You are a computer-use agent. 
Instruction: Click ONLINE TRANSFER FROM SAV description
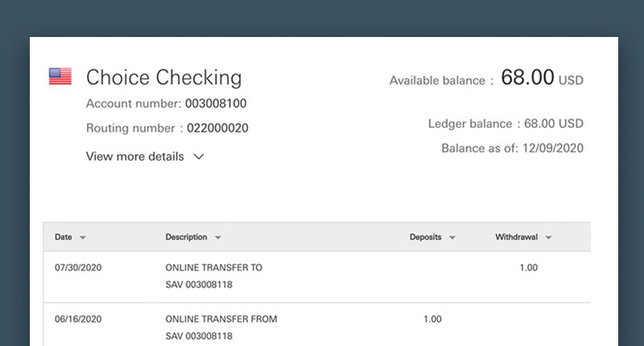[221, 327]
